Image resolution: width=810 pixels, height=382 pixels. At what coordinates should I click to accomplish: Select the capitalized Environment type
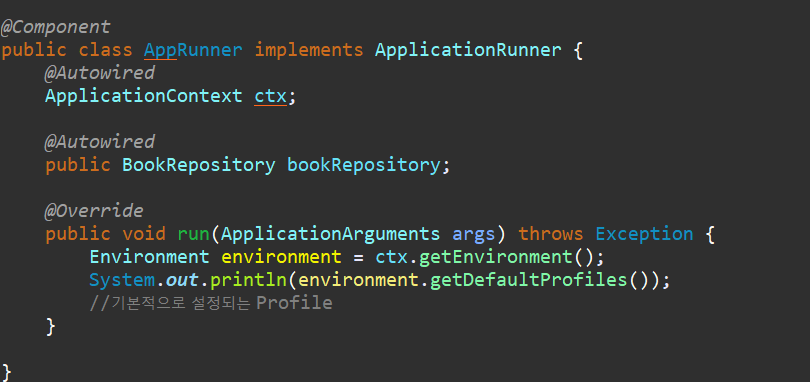pos(149,256)
